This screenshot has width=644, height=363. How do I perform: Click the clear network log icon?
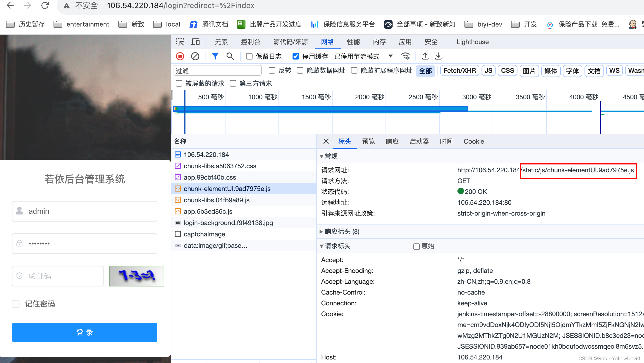[195, 56]
